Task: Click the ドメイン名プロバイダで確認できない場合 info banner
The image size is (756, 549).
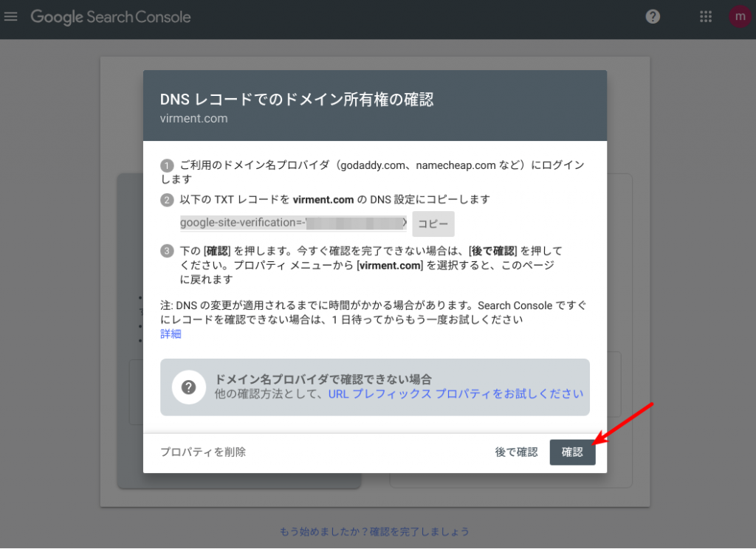Action: (x=310, y=377)
